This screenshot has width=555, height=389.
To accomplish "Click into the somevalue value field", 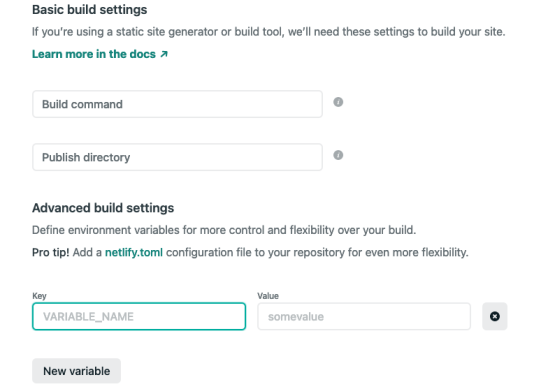I will point(364,316).
